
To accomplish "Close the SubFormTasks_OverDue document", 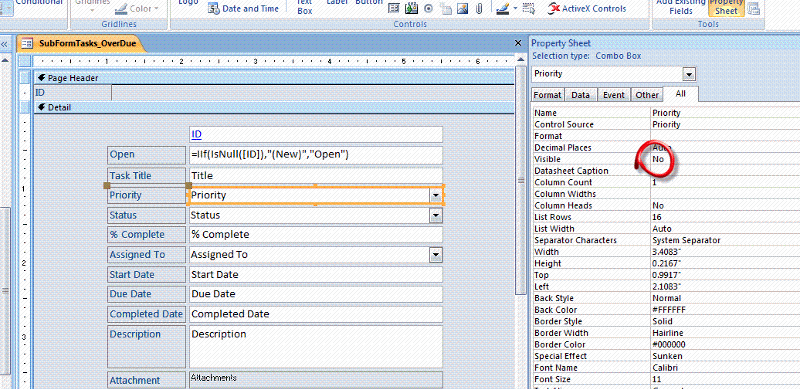I will [x=518, y=43].
